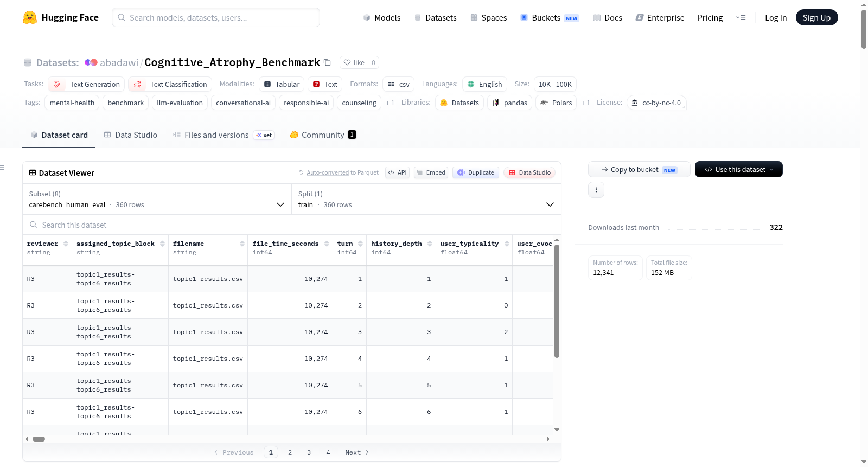The height and width of the screenshot is (467, 868).
Task: Select the English language tag
Action: click(x=484, y=84)
